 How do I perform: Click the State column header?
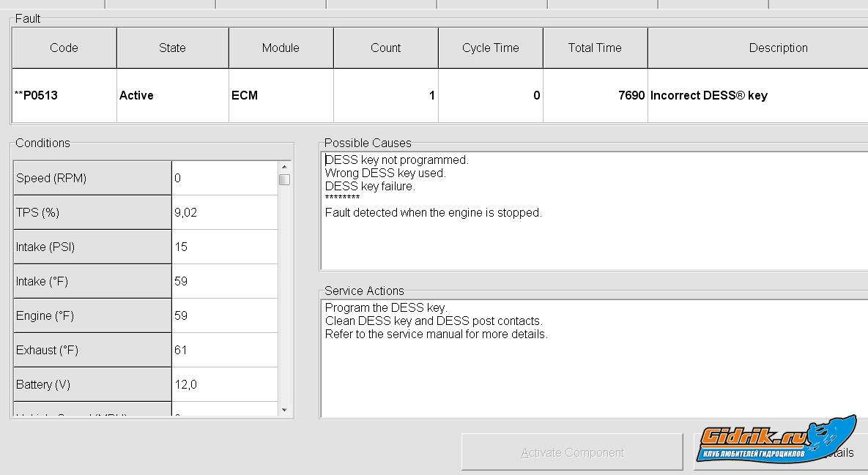pyautogui.click(x=172, y=48)
